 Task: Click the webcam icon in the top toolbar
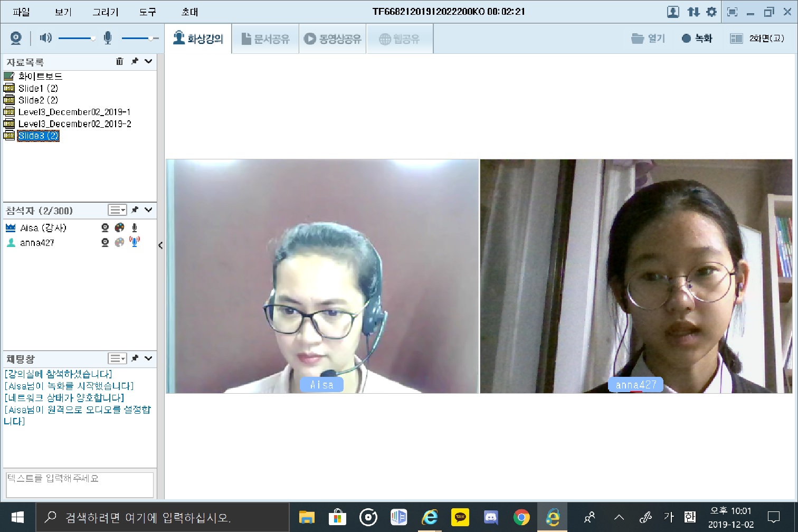[16, 38]
